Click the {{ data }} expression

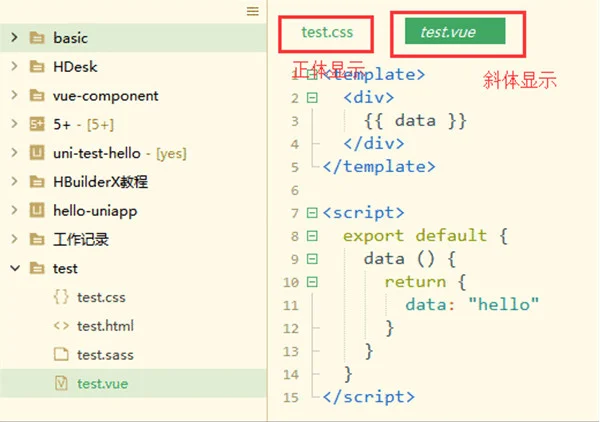click(x=415, y=121)
